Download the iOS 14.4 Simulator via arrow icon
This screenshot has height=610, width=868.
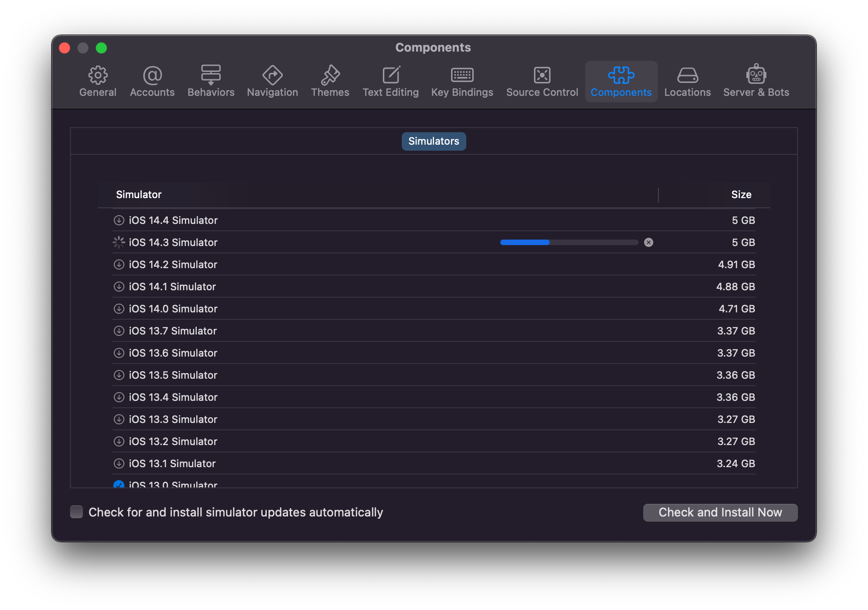[x=119, y=220]
